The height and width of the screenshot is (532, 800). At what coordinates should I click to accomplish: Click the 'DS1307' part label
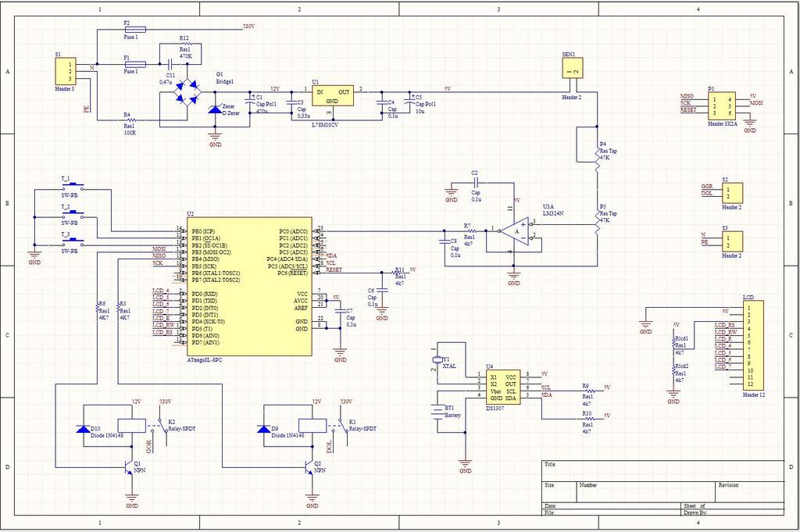point(495,409)
